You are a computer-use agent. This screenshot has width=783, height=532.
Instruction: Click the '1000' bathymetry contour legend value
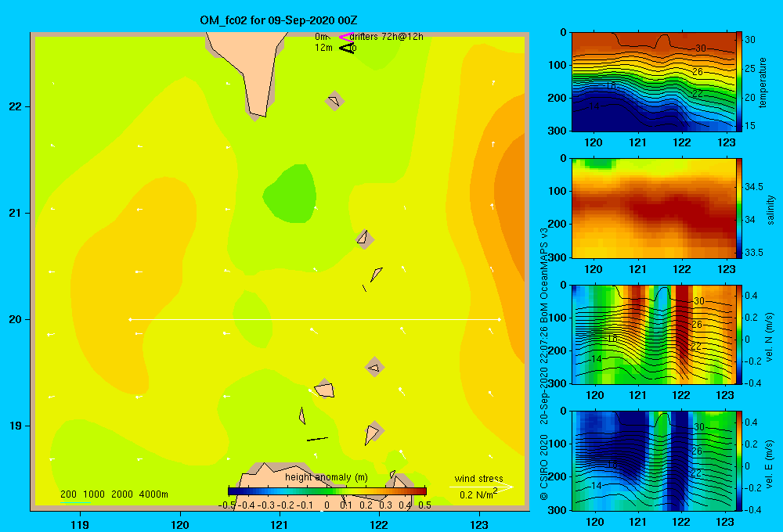pyautogui.click(x=94, y=494)
